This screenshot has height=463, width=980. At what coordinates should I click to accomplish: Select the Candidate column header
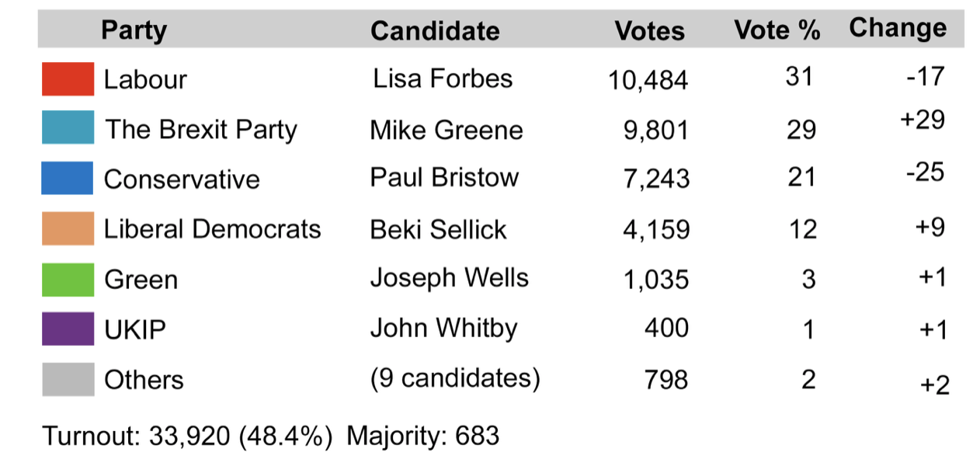point(435,30)
